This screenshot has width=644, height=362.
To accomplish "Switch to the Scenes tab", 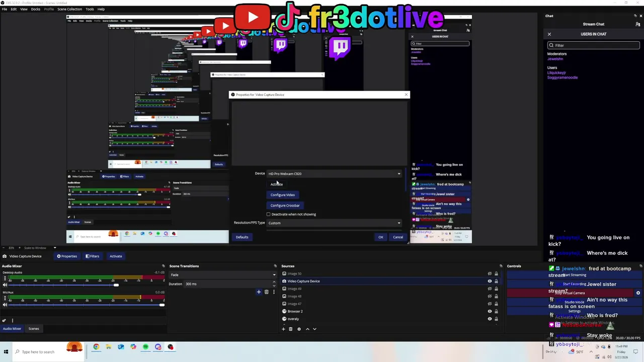I will pos(34,329).
